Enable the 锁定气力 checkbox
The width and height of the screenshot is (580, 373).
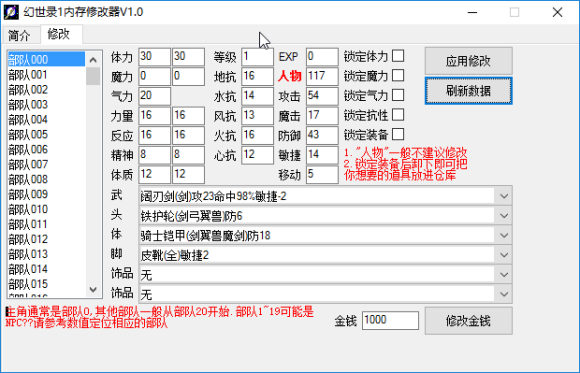(x=398, y=95)
